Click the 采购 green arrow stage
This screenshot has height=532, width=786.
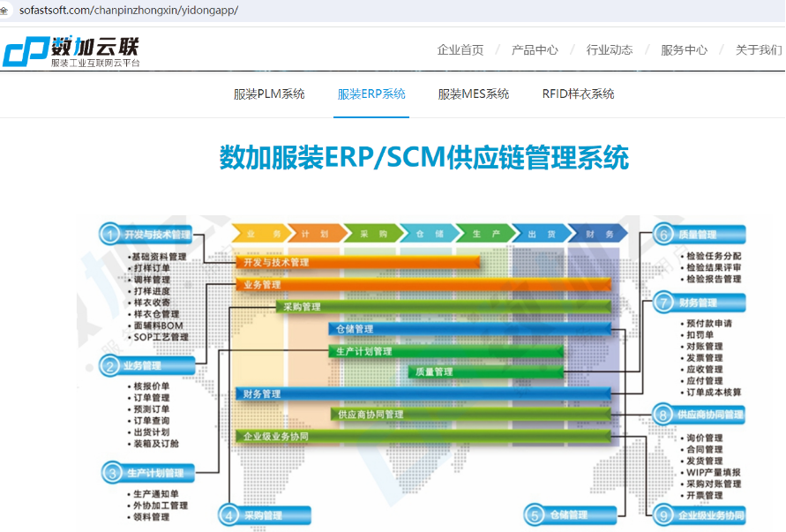[373, 234]
